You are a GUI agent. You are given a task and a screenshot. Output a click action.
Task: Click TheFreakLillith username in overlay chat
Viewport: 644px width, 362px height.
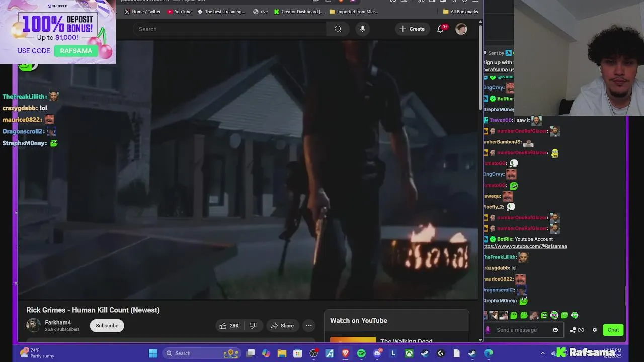coord(25,97)
